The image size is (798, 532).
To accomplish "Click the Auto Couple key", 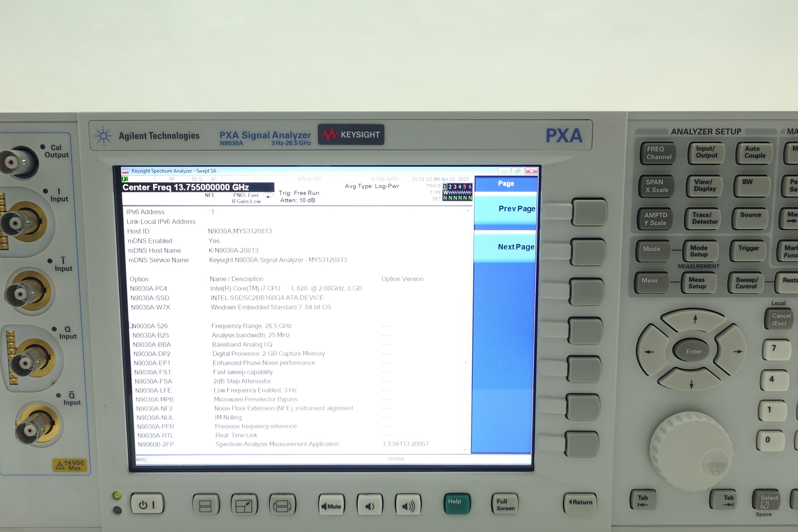I will tap(754, 152).
